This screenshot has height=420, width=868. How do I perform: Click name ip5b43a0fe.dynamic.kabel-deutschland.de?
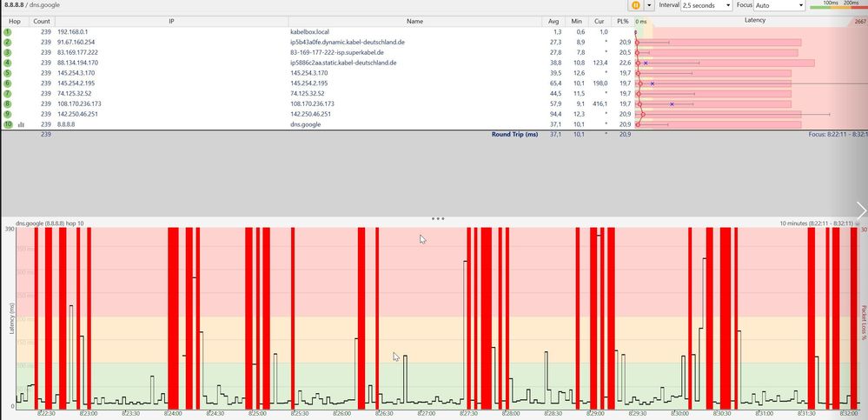point(348,42)
